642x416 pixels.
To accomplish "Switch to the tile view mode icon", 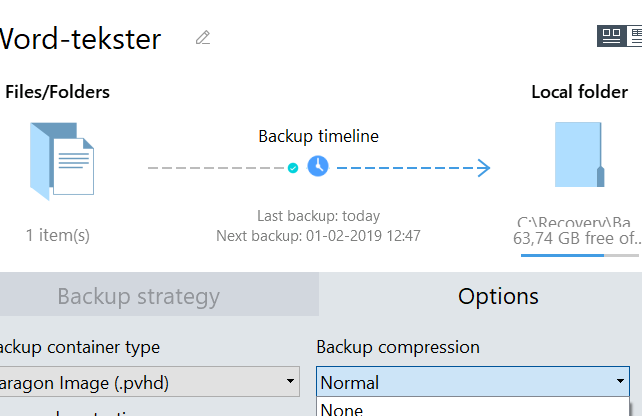I will click(x=609, y=36).
